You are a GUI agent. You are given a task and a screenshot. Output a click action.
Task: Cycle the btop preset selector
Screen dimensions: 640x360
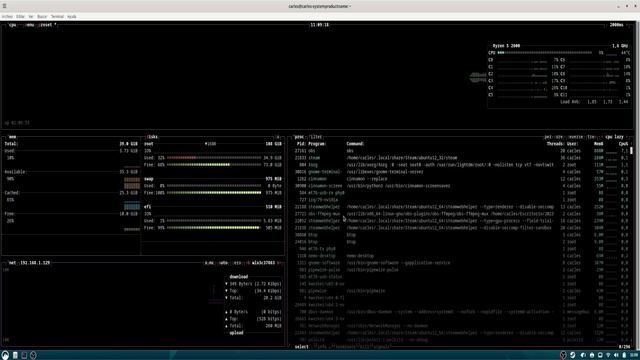pyautogui.click(x=47, y=25)
